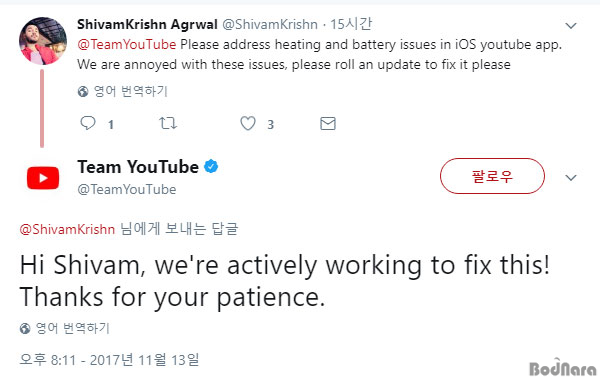Click the 오후 8:11 - 2017년 11월 13일 timestamp
600x379 pixels.
[x=109, y=360]
